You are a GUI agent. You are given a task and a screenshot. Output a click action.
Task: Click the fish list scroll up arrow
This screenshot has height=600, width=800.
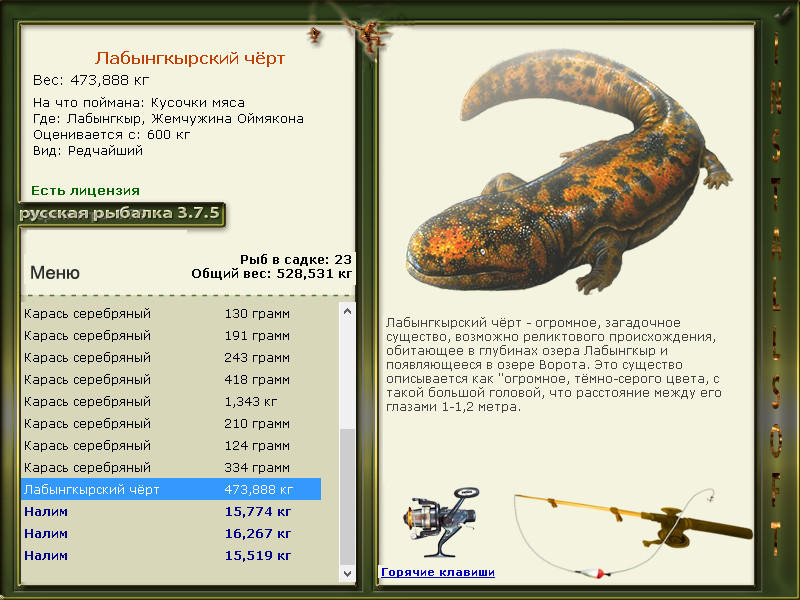(x=347, y=311)
